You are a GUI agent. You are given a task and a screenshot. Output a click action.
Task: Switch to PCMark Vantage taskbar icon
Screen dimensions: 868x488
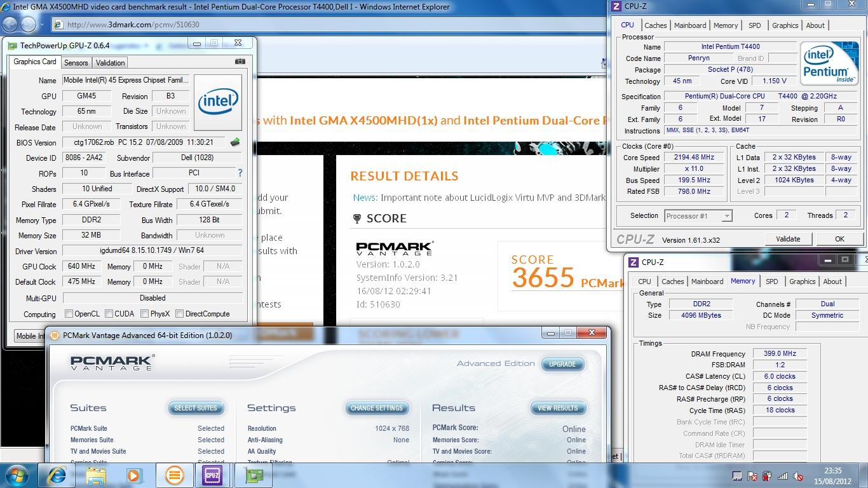(173, 475)
